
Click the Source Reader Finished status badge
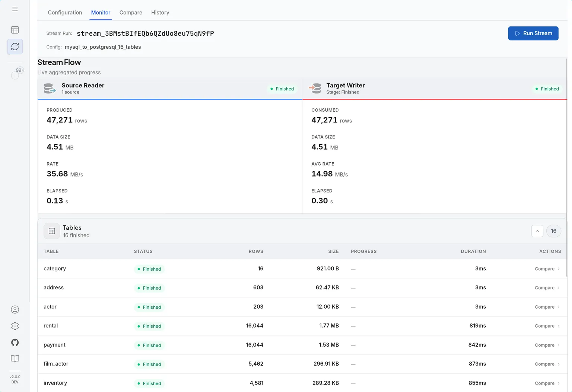point(282,89)
